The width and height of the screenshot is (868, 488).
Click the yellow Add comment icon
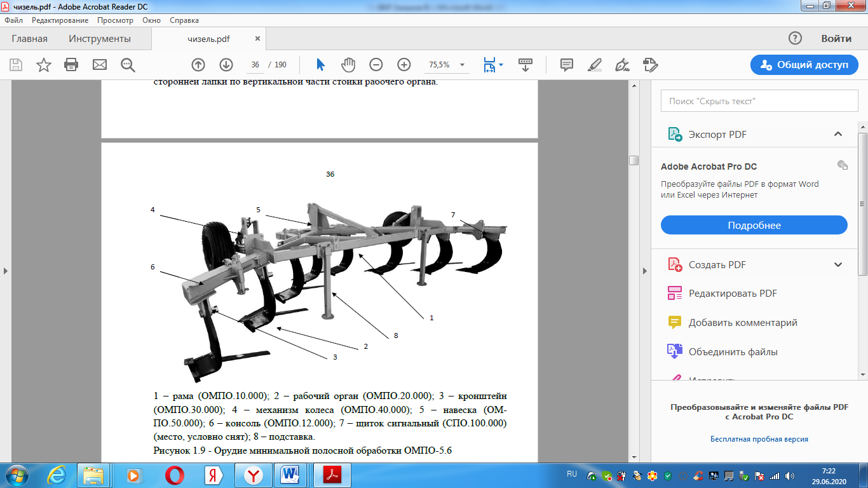click(674, 322)
